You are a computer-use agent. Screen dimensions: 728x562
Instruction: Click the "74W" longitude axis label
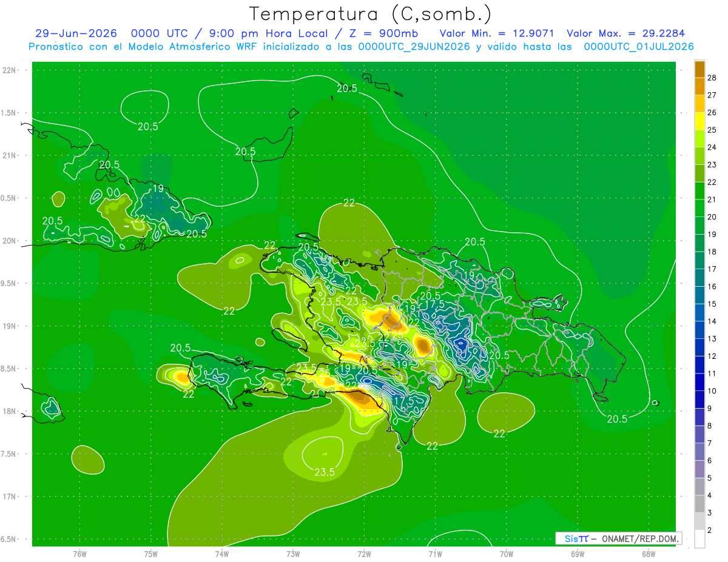[222, 554]
